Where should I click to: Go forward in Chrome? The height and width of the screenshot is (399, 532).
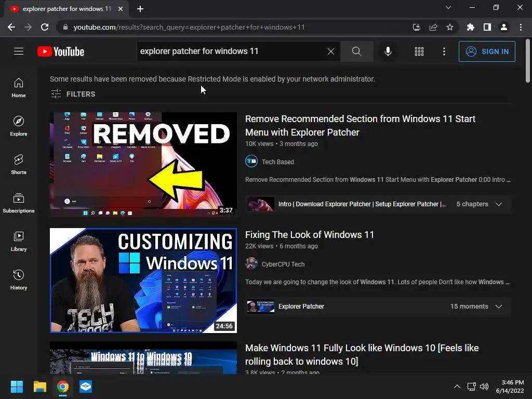click(28, 27)
